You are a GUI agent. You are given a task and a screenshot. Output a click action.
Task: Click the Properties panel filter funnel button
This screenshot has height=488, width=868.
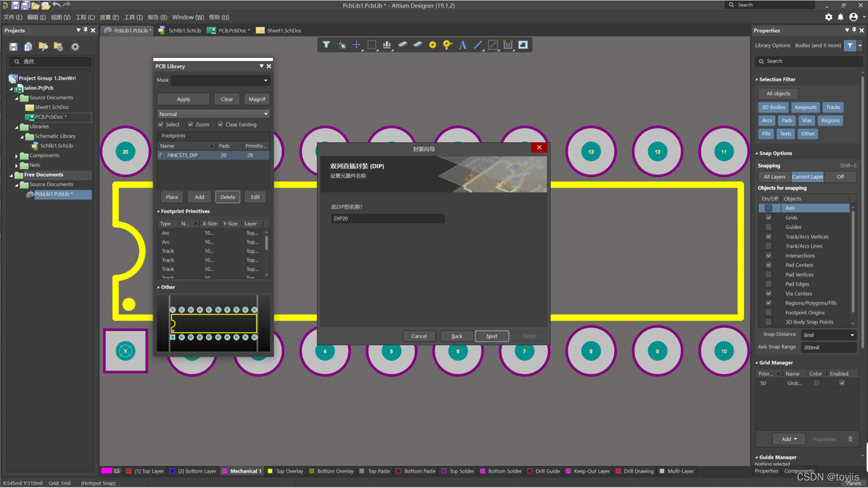point(850,46)
